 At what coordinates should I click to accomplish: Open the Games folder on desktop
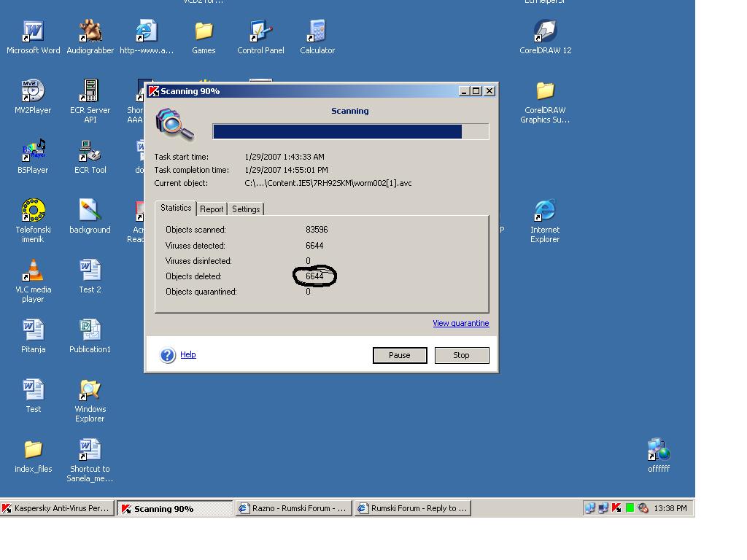tap(204, 32)
